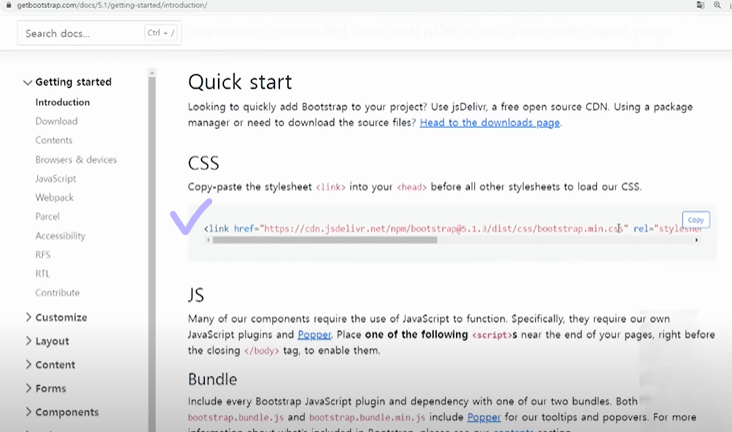The width and height of the screenshot is (732, 432).
Task: Click the bootstrap.bundle.min.js inline code
Action: tap(367, 418)
